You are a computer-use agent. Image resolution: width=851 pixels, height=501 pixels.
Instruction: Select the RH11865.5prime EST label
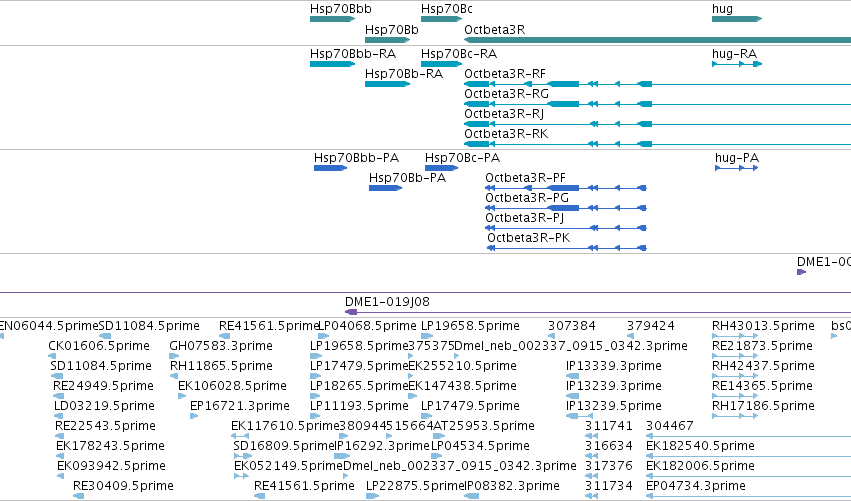point(221,366)
